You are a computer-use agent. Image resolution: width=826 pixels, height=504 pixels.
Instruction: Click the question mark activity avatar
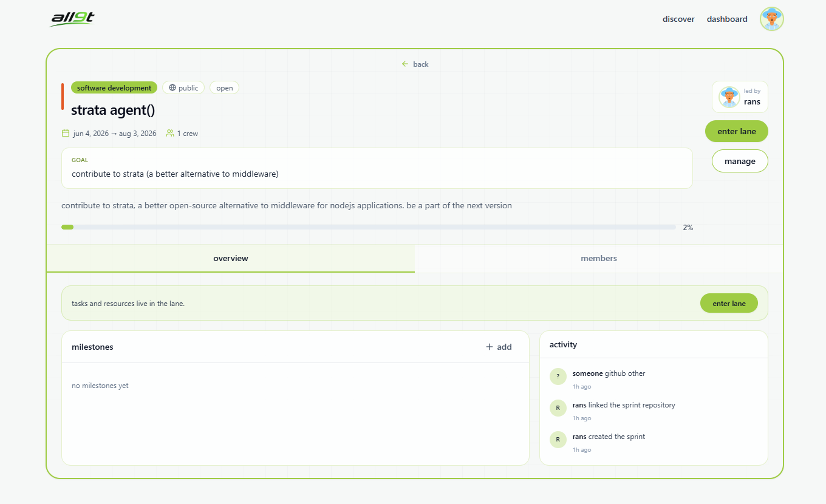pyautogui.click(x=558, y=376)
